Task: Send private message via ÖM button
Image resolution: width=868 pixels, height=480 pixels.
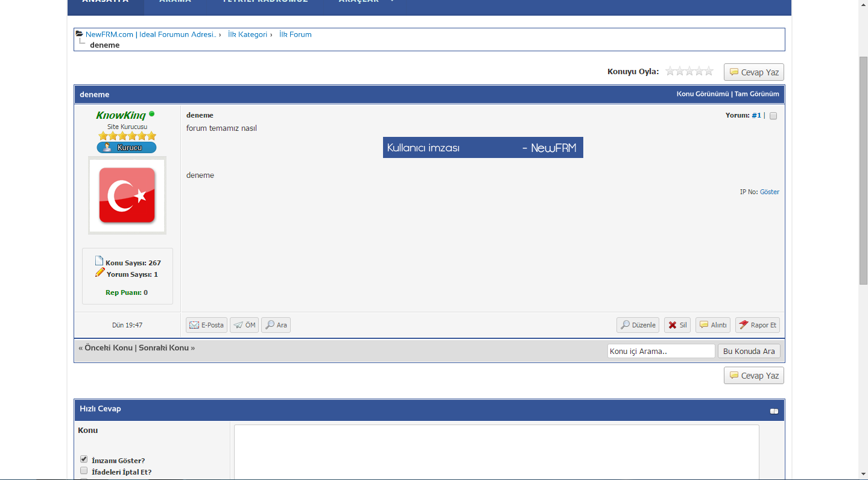Action: (x=244, y=325)
